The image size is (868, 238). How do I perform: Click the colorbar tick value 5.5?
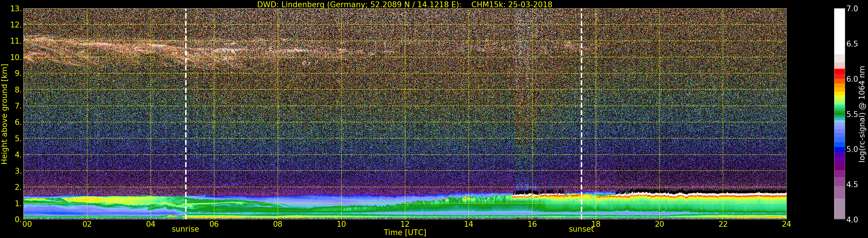pos(852,114)
